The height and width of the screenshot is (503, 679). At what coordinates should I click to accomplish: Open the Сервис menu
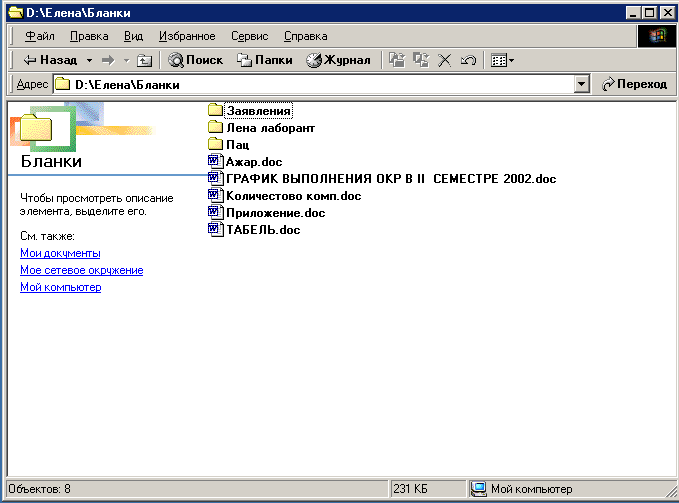pyautogui.click(x=249, y=36)
